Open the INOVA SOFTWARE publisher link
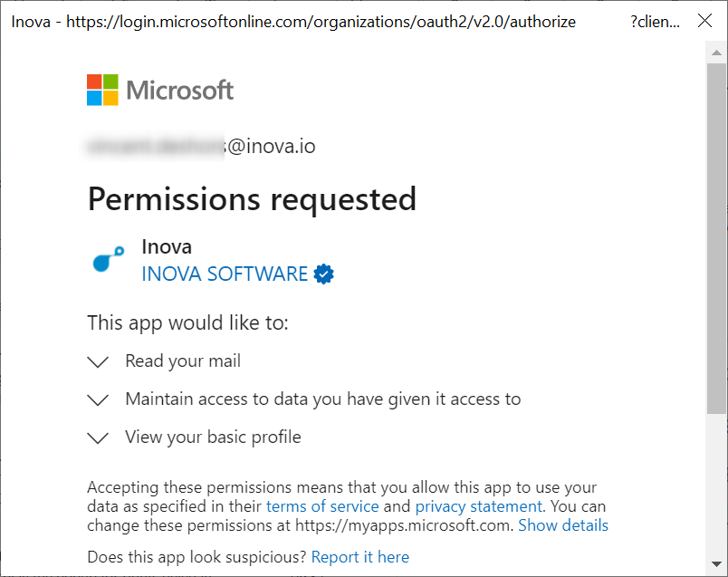 (225, 274)
